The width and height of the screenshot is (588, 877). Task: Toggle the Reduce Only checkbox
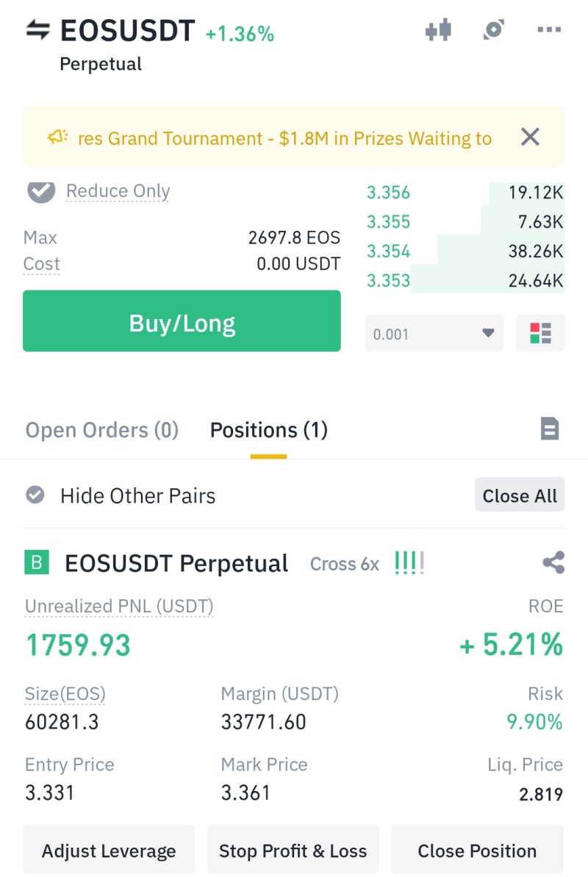[41, 191]
